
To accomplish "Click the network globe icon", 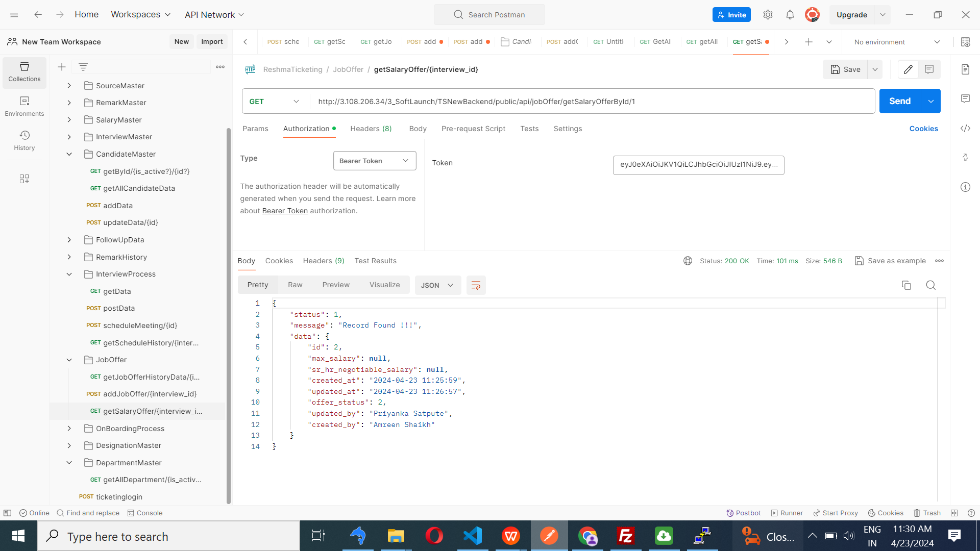I will 688,261.
